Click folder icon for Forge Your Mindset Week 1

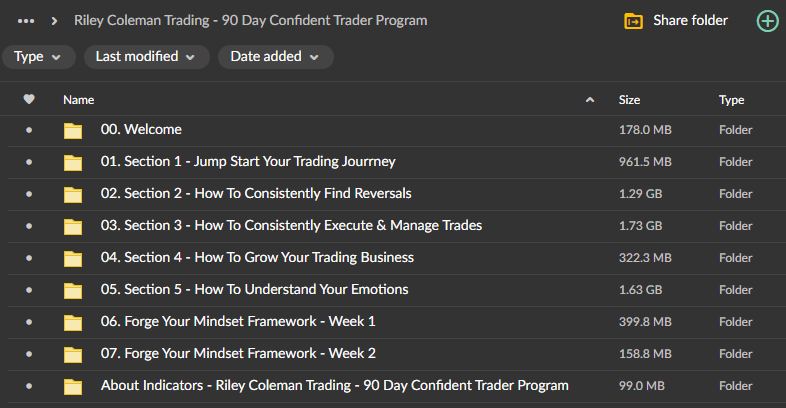pyautogui.click(x=73, y=322)
